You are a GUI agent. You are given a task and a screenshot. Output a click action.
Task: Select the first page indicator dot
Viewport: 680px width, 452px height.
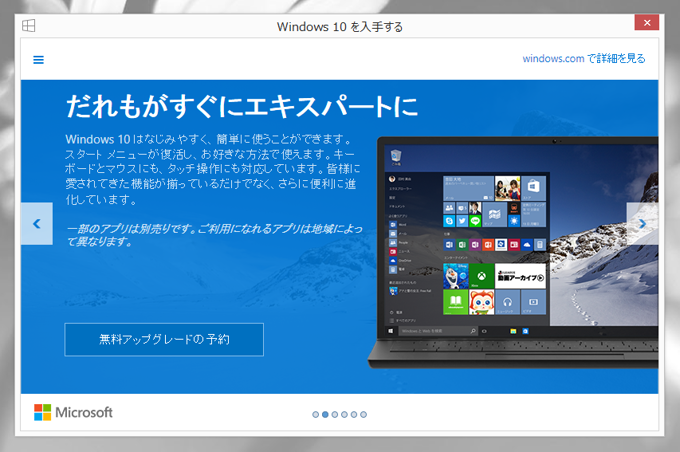(316, 415)
